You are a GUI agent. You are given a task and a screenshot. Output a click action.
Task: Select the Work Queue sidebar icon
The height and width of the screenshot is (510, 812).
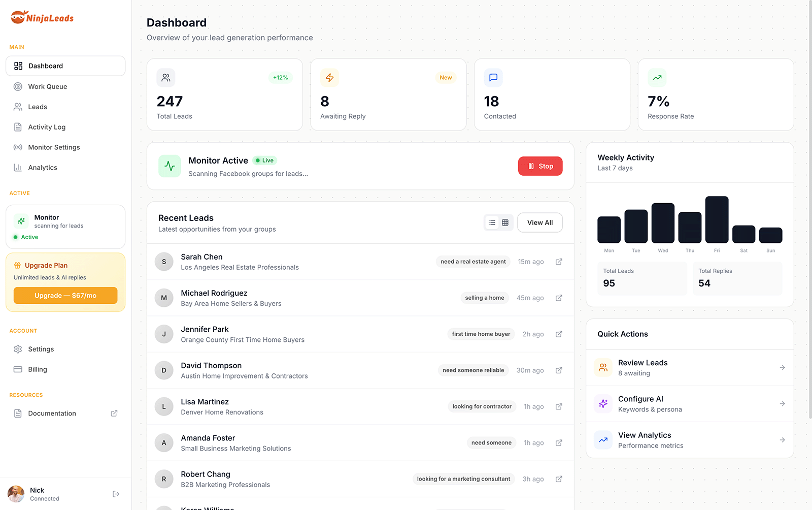(x=18, y=86)
